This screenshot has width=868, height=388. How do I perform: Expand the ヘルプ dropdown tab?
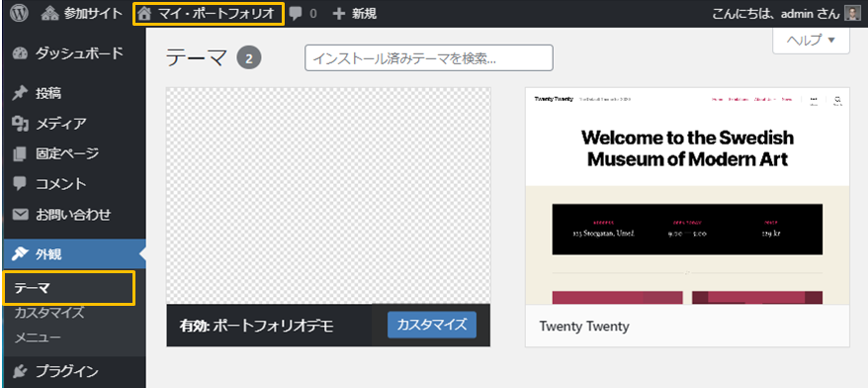coord(811,40)
